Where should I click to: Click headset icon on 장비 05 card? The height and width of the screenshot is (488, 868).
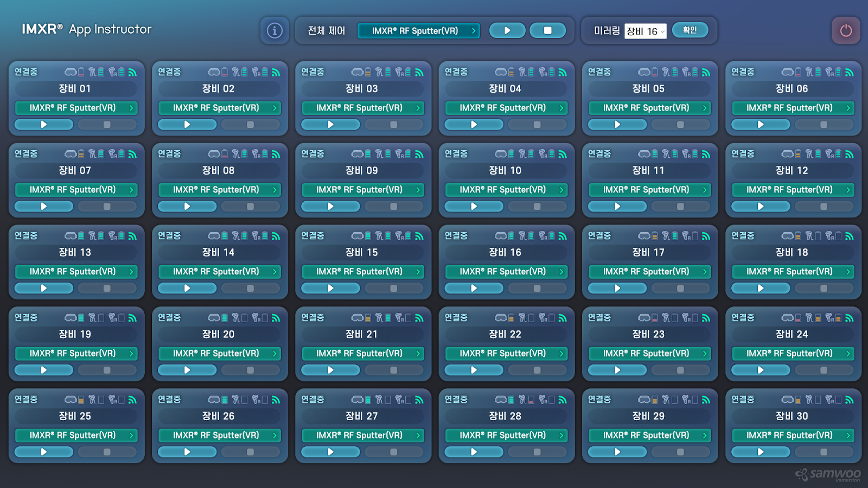click(644, 72)
